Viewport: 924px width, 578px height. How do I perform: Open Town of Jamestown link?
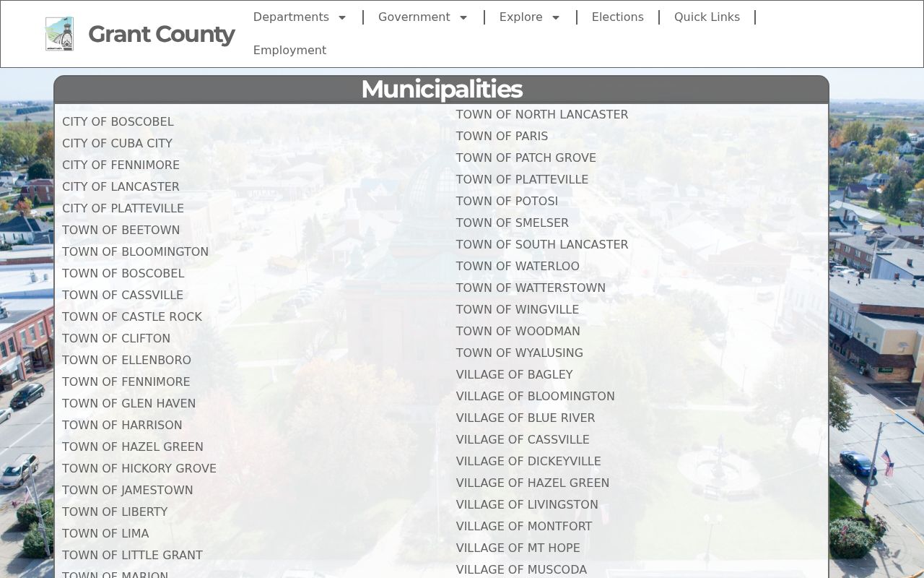pyautogui.click(x=128, y=490)
